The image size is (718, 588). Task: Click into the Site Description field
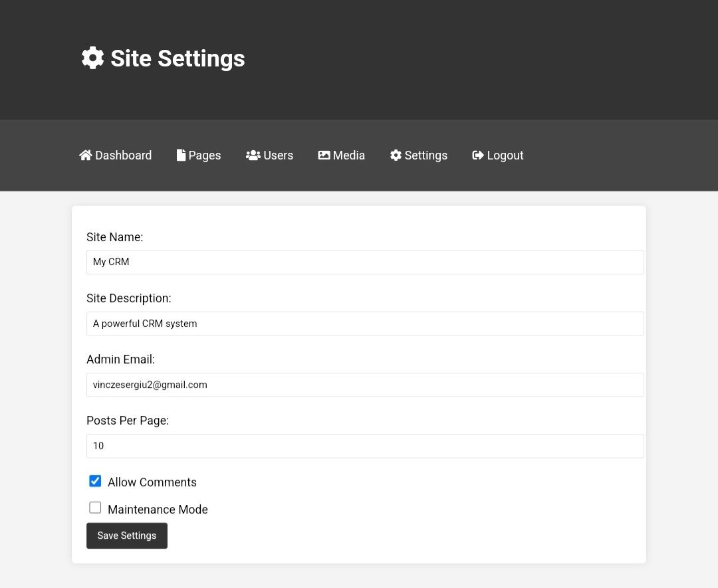365,324
